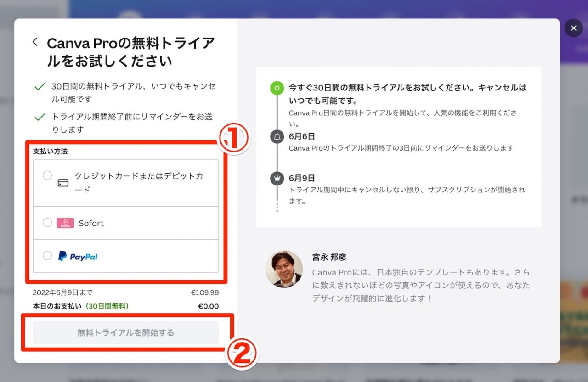Click the name 宮永 邦彦
This screenshot has height=382, width=588.
point(329,258)
